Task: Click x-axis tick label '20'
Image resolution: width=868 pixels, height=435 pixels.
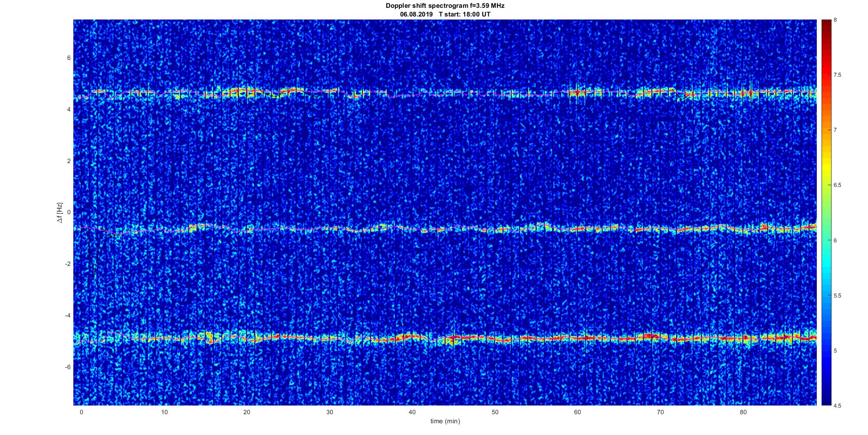Action: (247, 412)
